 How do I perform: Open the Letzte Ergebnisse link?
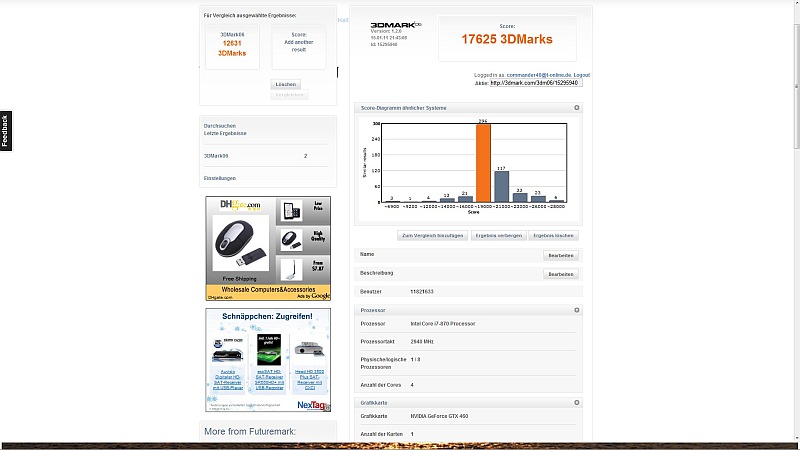(225, 133)
